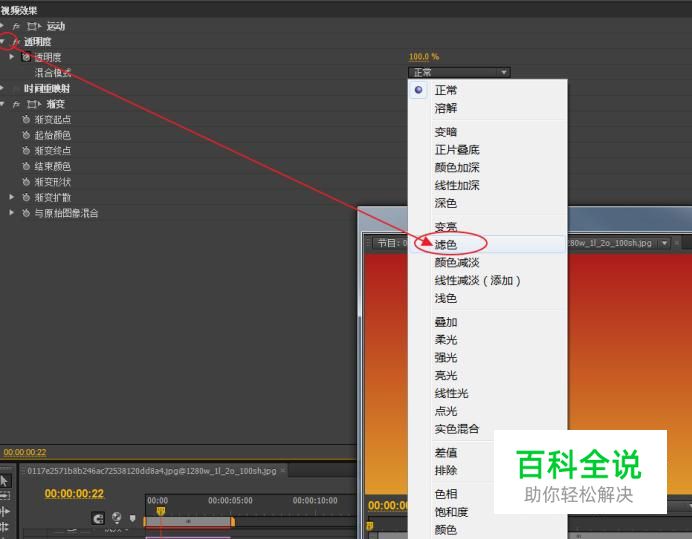Choose 线性加深 blend mode
This screenshot has height=539, width=692.
pyautogui.click(x=488, y=185)
